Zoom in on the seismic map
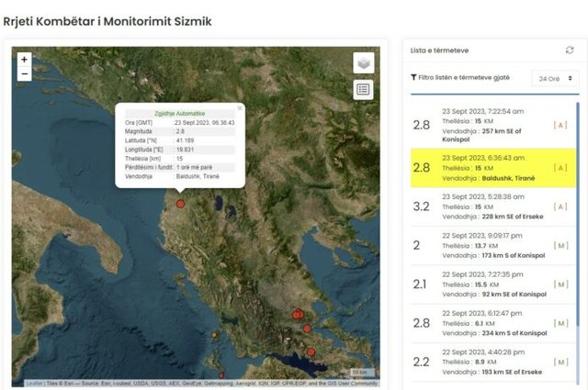 click(x=25, y=60)
